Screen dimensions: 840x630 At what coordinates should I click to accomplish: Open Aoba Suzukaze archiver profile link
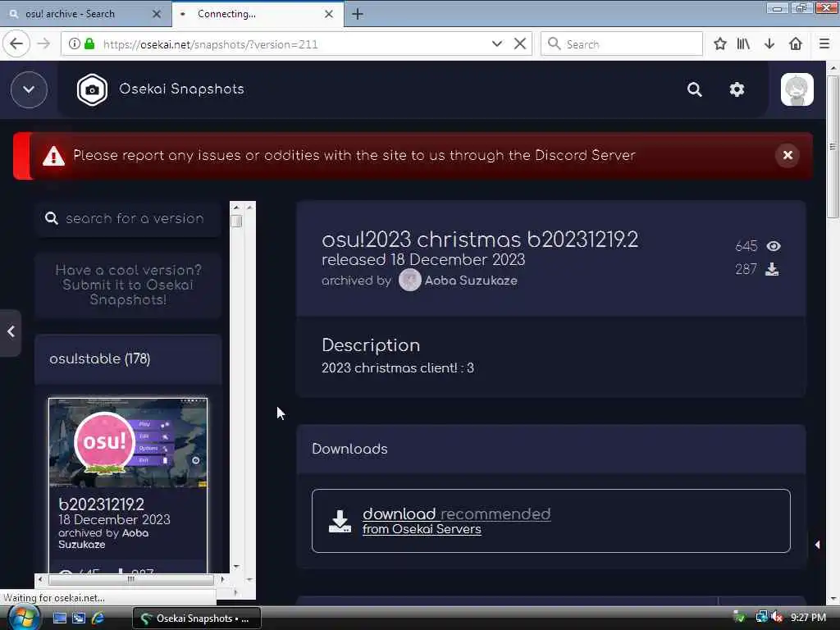(471, 281)
